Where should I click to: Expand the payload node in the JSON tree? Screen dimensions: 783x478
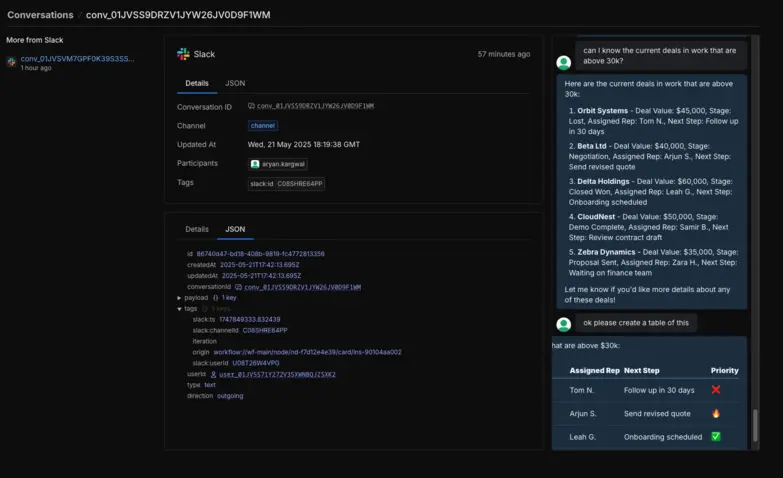tap(179, 298)
